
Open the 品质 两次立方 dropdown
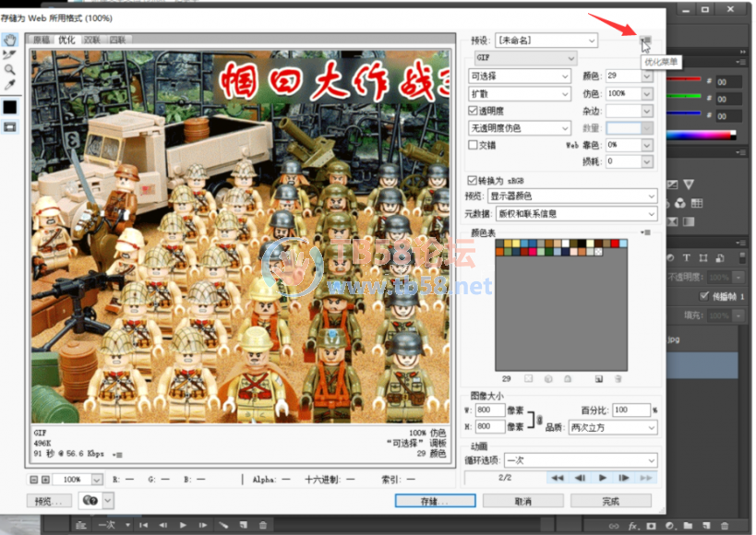pyautogui.click(x=612, y=427)
